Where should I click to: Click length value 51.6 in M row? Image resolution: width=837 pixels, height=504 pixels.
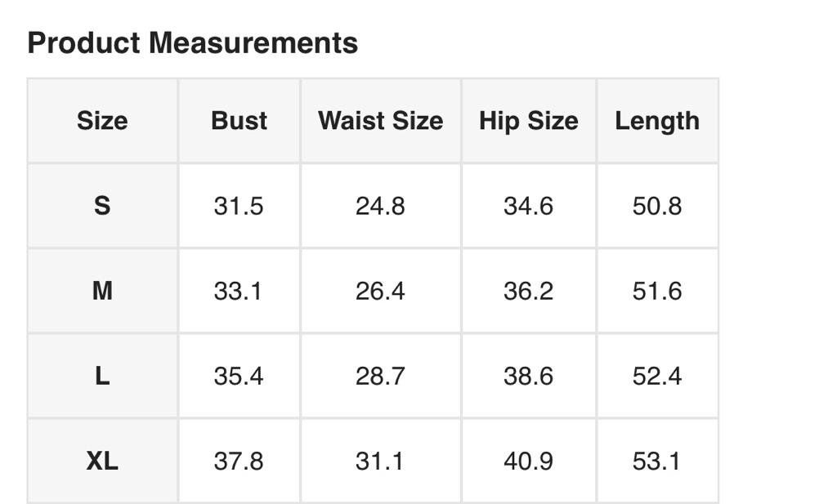(657, 291)
